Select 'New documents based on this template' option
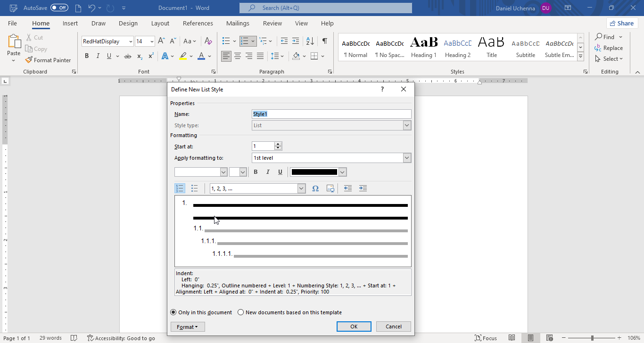Image resolution: width=644 pixels, height=343 pixels. 241,312
